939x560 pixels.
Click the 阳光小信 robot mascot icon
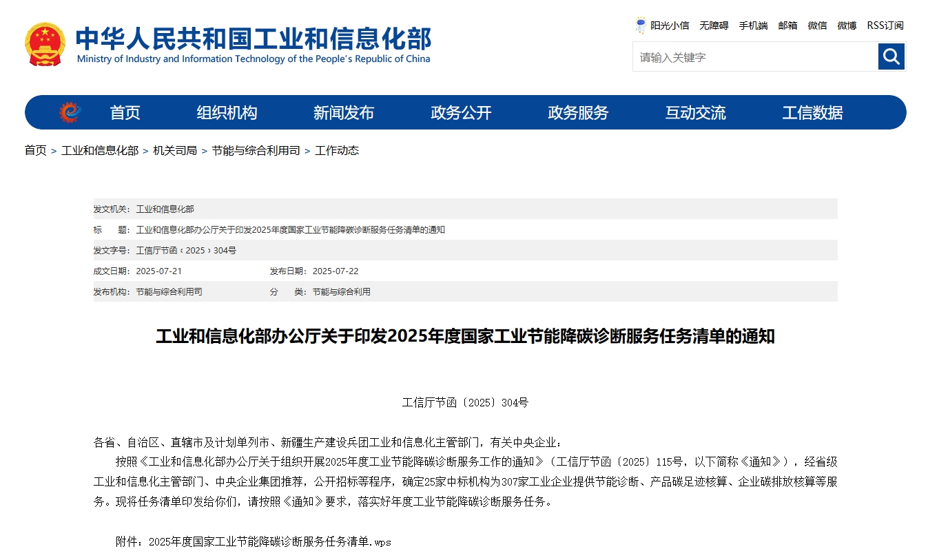click(x=641, y=25)
